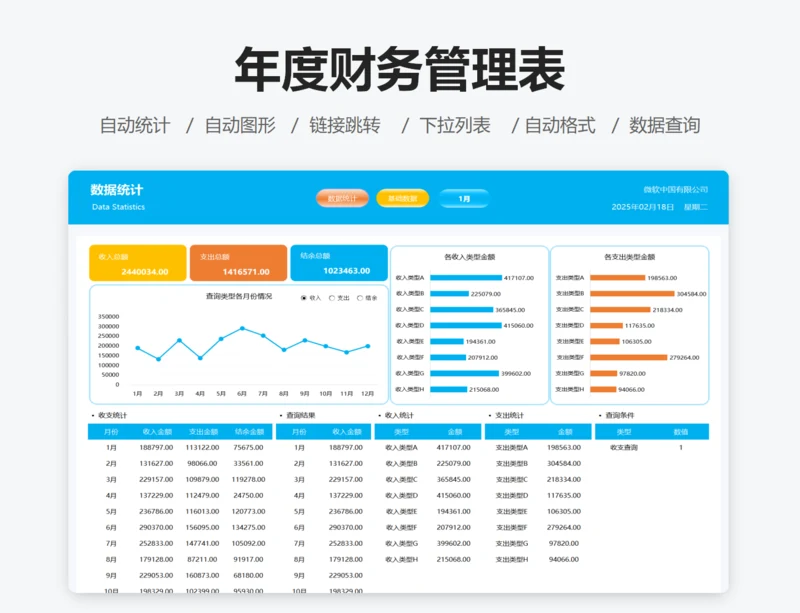800x613 pixels.
Task: Select the 119278.00 balance cell for 3月
Action: point(248,479)
